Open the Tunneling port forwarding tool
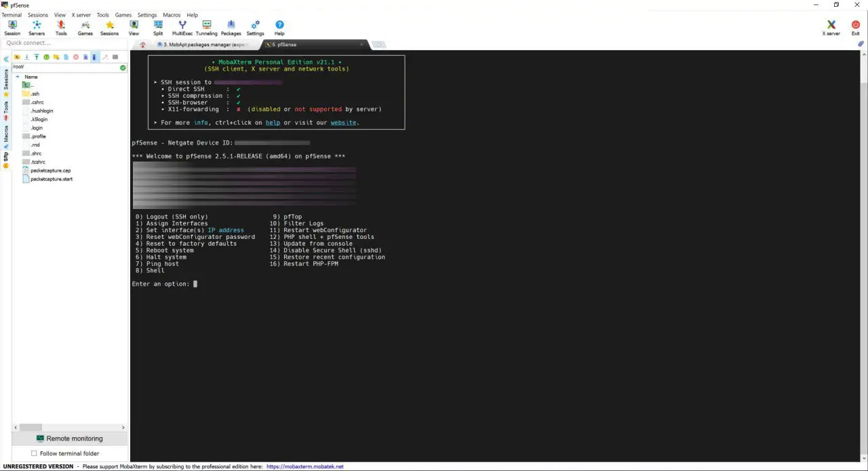The height and width of the screenshot is (471, 868). pos(206,27)
